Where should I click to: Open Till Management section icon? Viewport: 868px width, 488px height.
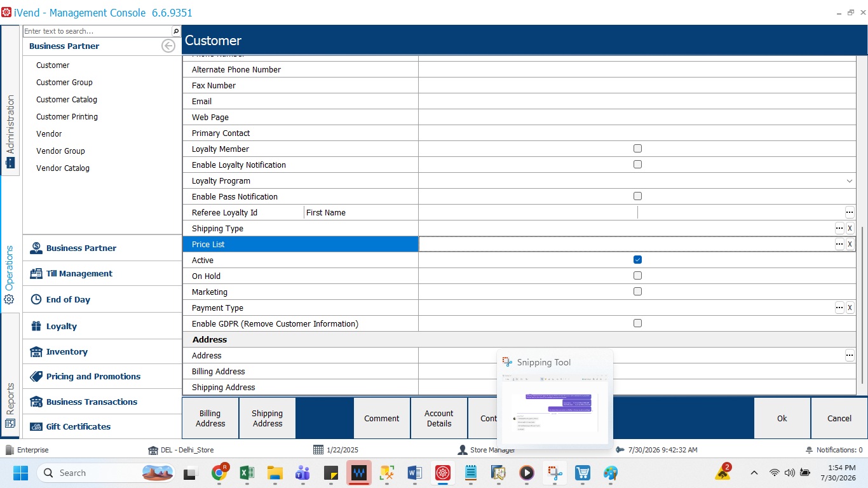[36, 274]
